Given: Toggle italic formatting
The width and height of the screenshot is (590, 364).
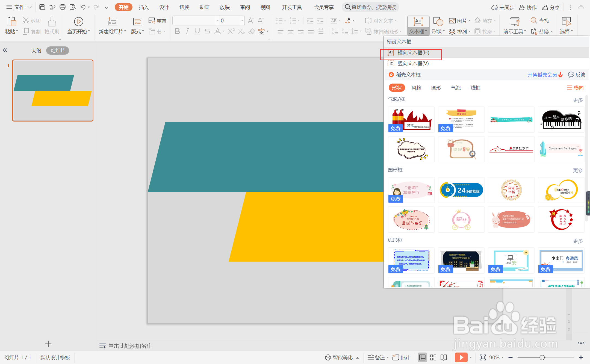Looking at the screenshot, I should (187, 31).
